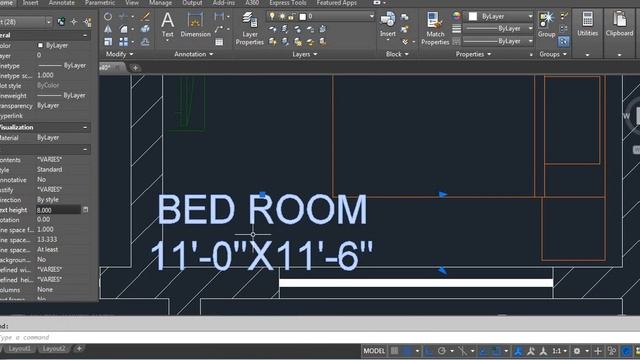Toggle polar tracking in status bar
Viewport: 640px width, 360px height.
pos(442,351)
